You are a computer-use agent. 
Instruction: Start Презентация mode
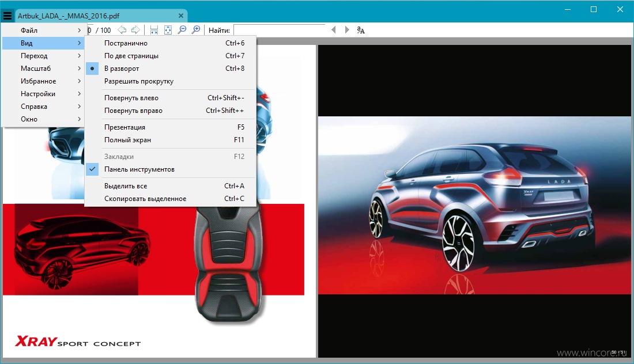171,127
